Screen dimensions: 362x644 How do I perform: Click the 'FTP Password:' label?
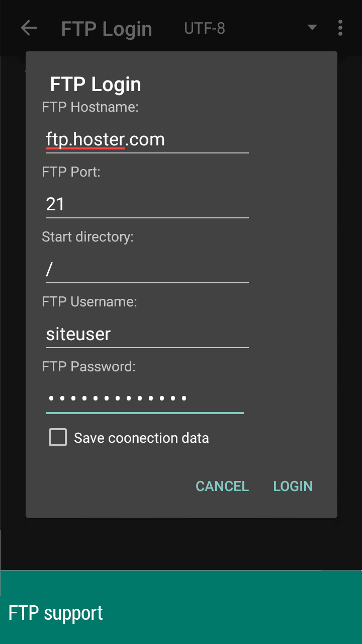pyautogui.click(x=89, y=367)
